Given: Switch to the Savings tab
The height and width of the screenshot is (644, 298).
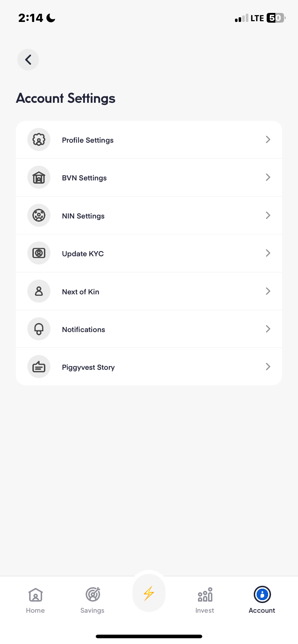Looking at the screenshot, I should pos(92,600).
